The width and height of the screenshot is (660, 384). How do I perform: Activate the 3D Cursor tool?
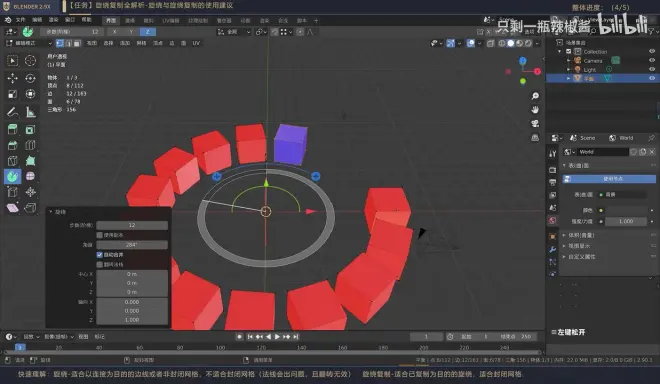tap(30, 61)
